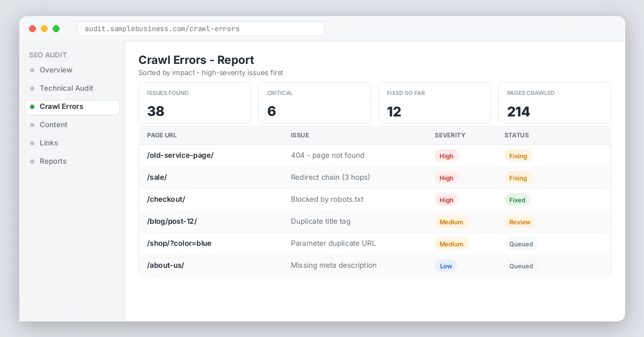644x337 pixels.
Task: Click Queued status for /about-us/
Action: (x=521, y=266)
